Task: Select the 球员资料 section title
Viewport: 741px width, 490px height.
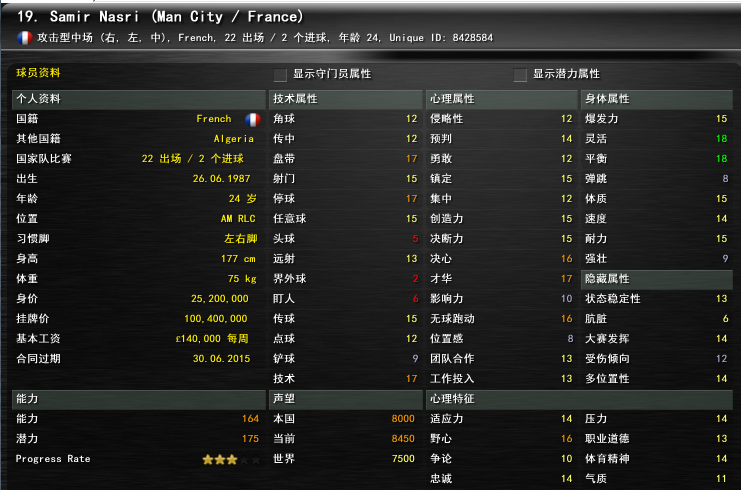Action: (38, 73)
